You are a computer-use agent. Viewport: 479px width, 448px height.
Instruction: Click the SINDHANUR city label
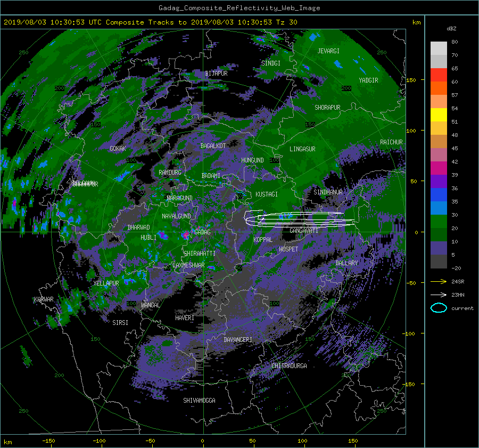coord(328,192)
